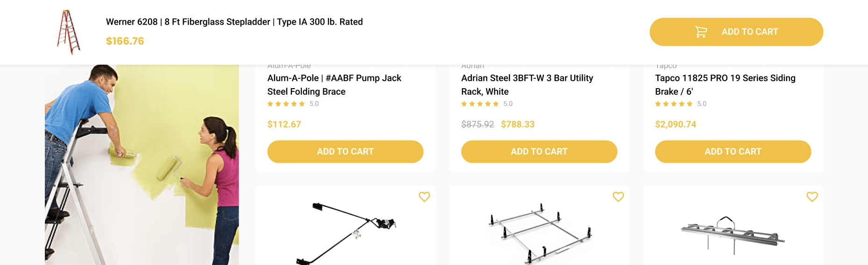
Task: Click the star rating under the Alum-A-Pole Pump Jack
Action: [x=286, y=104]
